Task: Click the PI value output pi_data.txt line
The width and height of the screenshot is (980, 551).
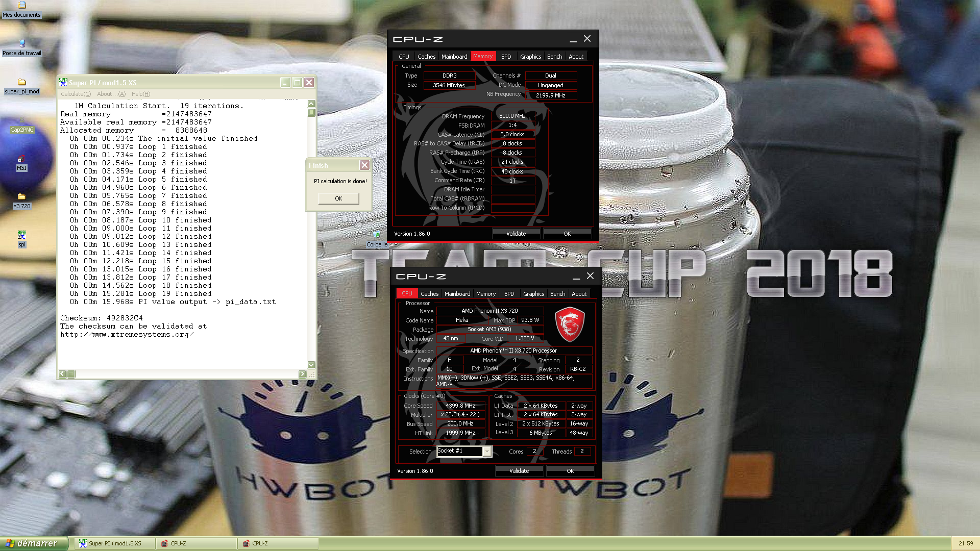Action: click(173, 302)
